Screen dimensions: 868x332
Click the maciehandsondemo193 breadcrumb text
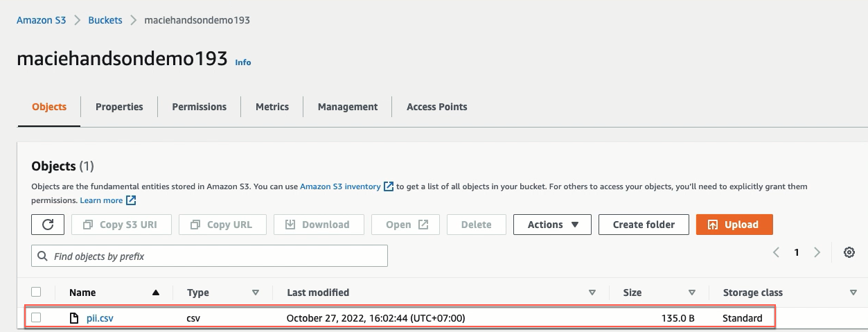(197, 20)
